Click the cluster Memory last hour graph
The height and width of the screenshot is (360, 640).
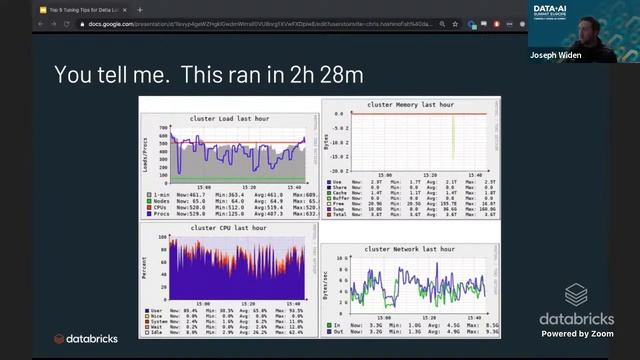[x=411, y=159]
